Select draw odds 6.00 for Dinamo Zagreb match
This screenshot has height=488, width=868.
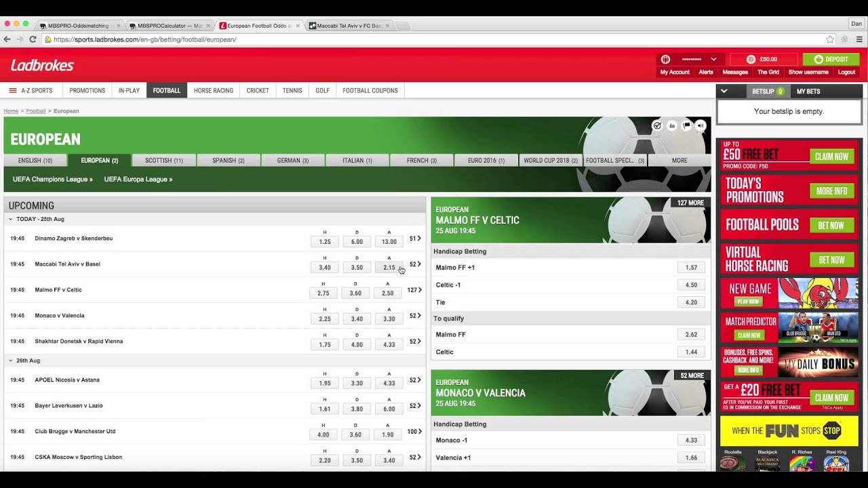(x=357, y=242)
